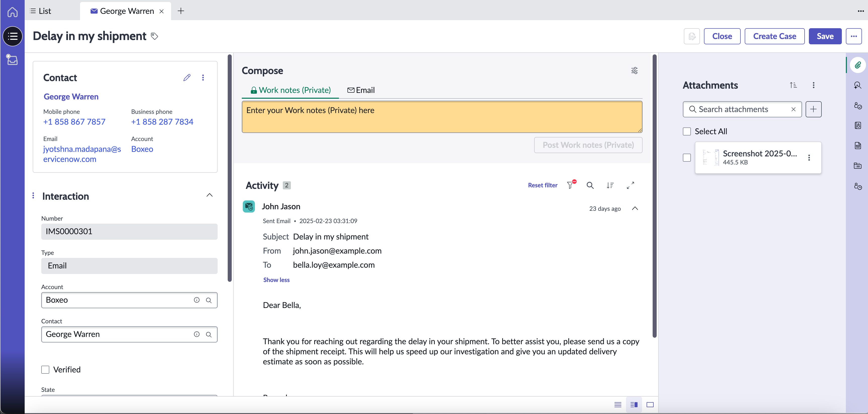Switch to the full-width layout icon
Viewport: 868px width, 414px height.
tap(650, 405)
